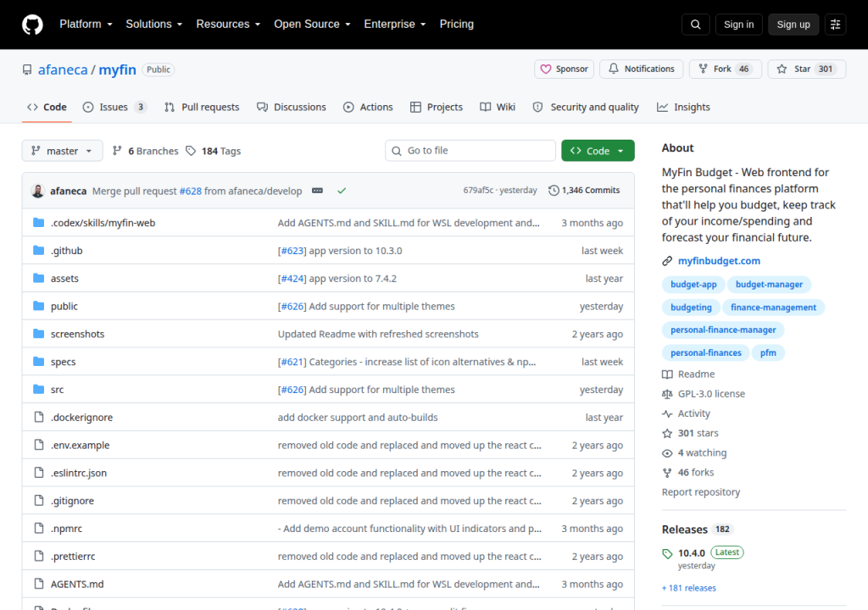The height and width of the screenshot is (610, 868).
Task: Click afaneca's avatar in the latest commit row
Action: (37, 191)
